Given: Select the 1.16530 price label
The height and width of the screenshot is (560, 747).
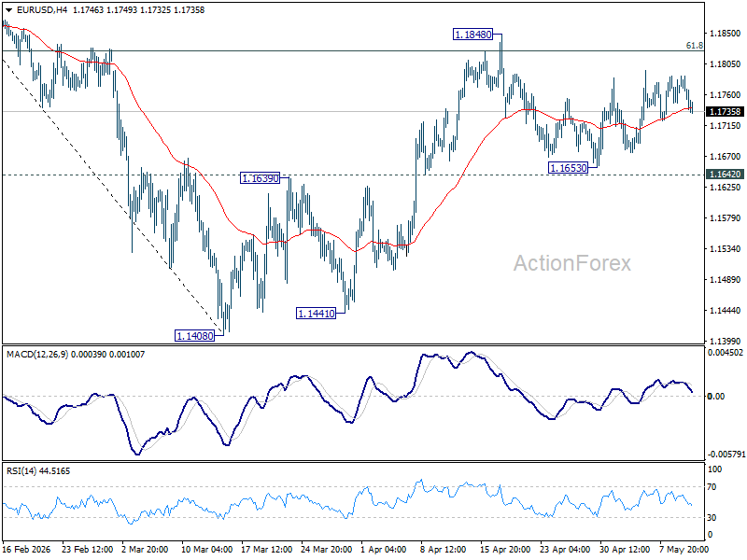Looking at the screenshot, I should (569, 168).
